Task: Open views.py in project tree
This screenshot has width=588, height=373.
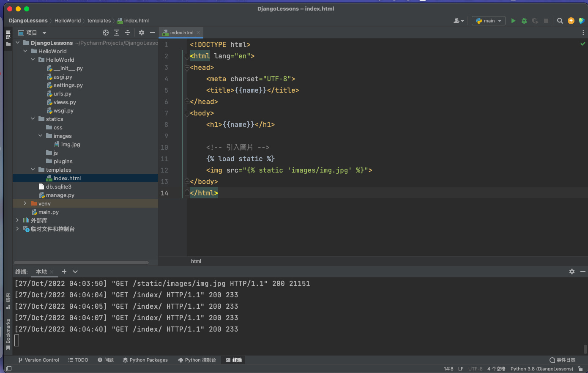Action: pos(65,102)
